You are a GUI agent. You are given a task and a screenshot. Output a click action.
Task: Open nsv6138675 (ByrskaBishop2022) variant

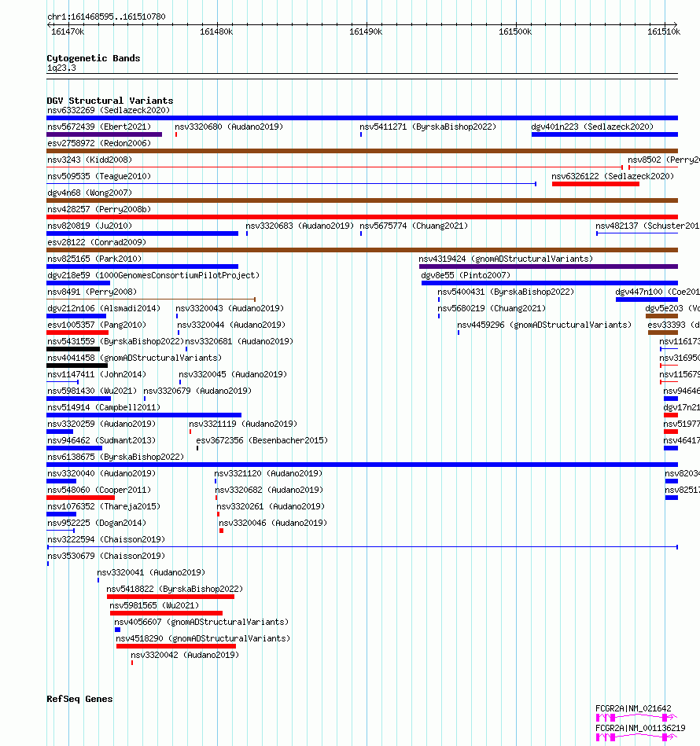tap(116, 458)
